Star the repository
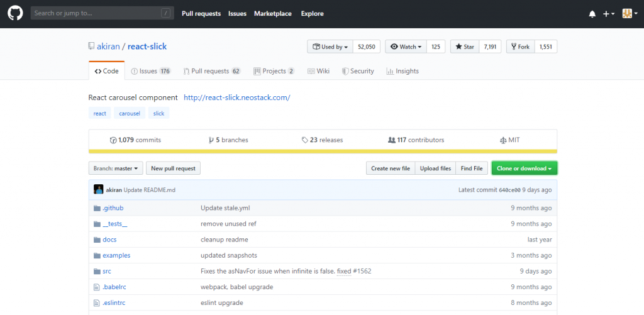This screenshot has height=315, width=644. click(x=465, y=47)
